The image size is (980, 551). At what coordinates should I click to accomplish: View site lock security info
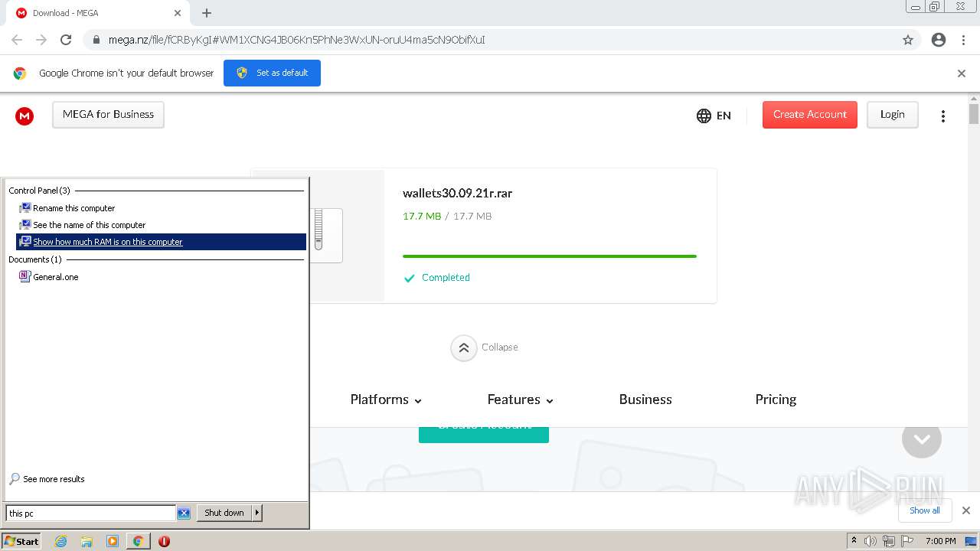[x=96, y=40]
